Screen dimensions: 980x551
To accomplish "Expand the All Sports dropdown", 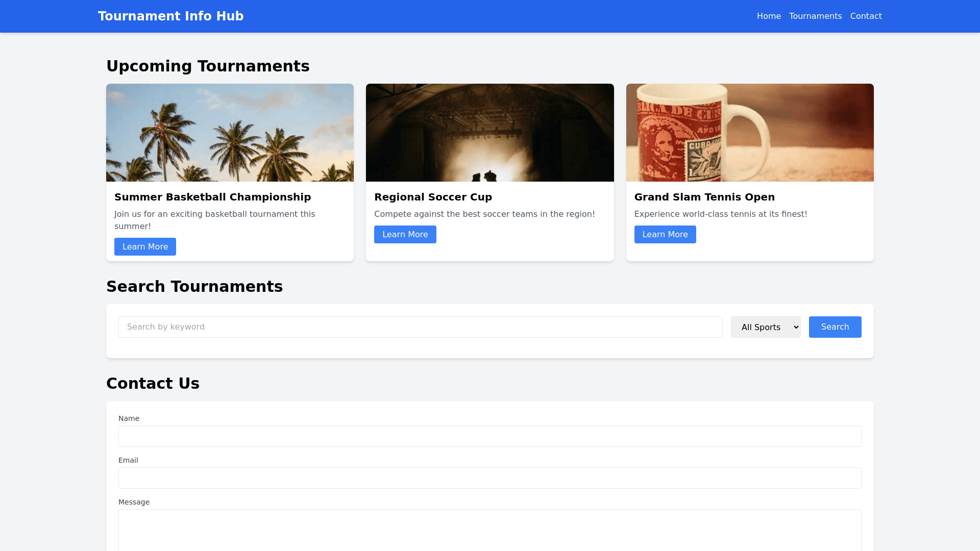I will click(765, 327).
